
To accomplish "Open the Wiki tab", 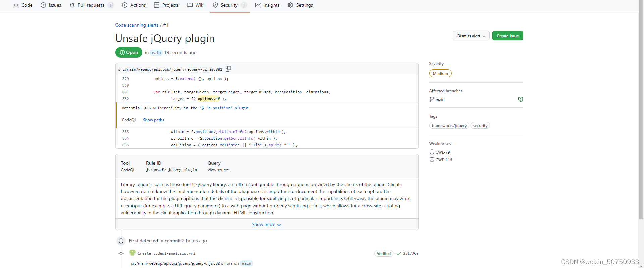I will point(196,5).
